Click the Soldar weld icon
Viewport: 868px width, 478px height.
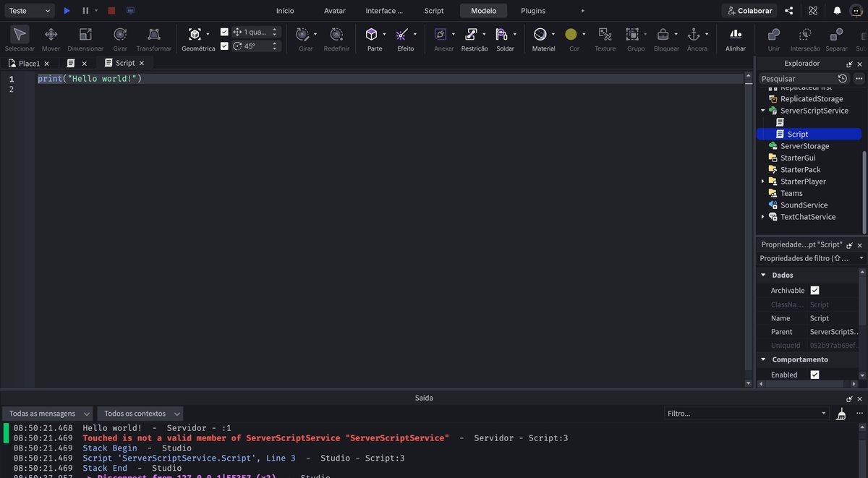(x=502, y=34)
